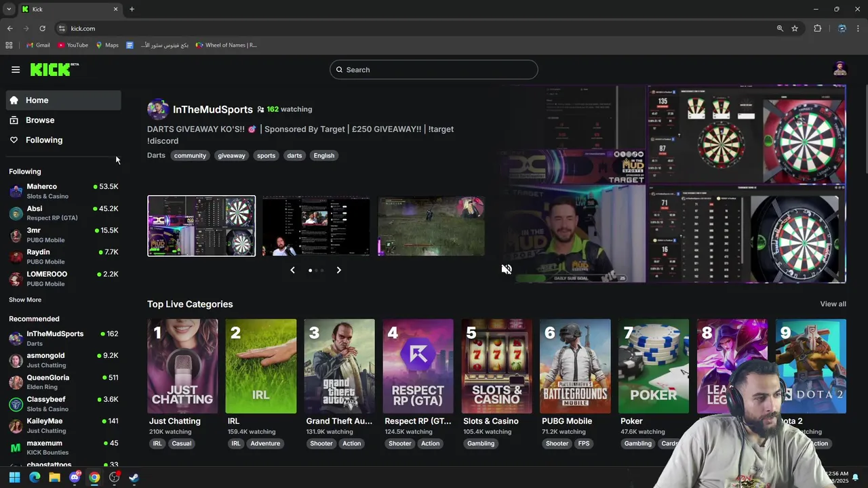This screenshot has width=868, height=488.
Task: Open the Wheel of Names bookmark
Action: (x=226, y=45)
